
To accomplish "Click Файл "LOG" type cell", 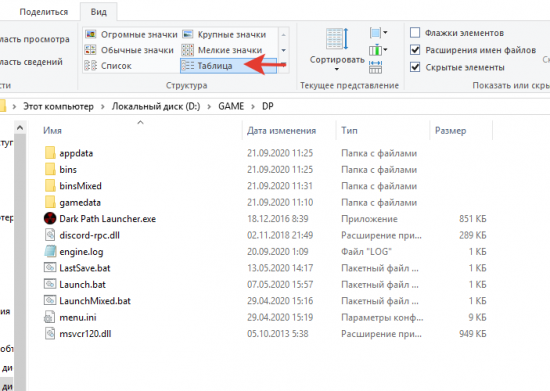I will (366, 252).
